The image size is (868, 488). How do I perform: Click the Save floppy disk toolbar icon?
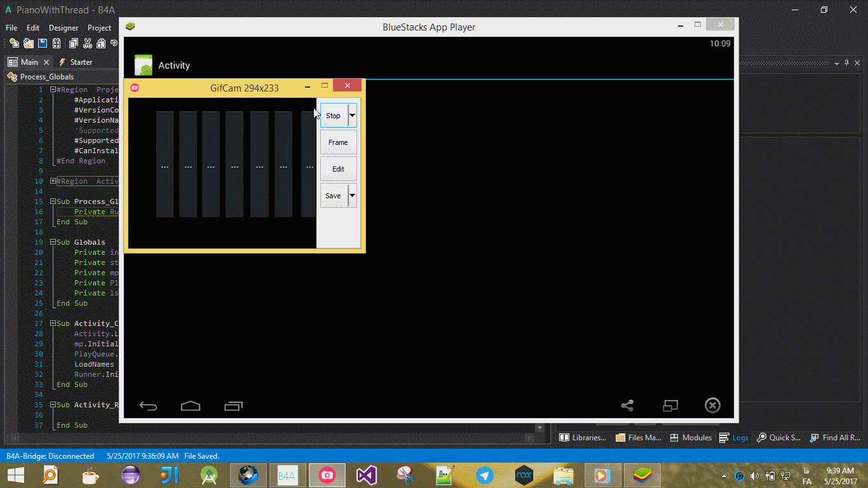43,43
